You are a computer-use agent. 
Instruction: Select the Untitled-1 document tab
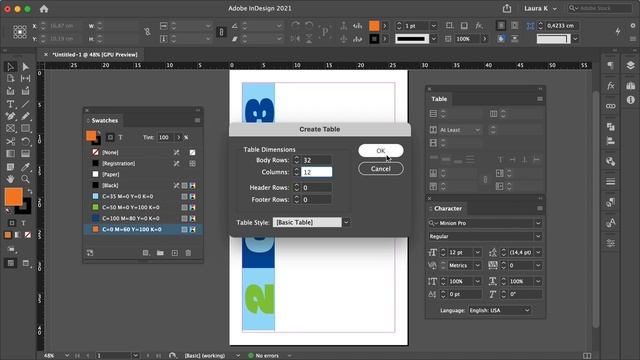[95, 54]
